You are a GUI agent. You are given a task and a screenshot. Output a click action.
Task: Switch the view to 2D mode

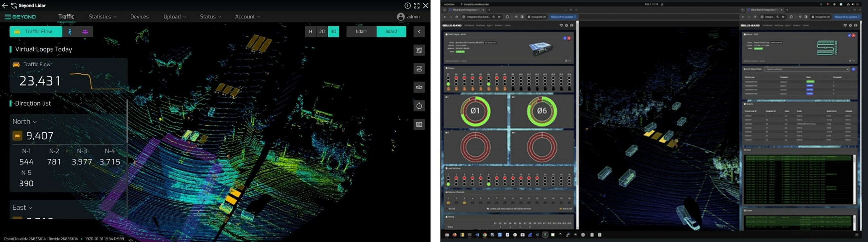pos(322,32)
